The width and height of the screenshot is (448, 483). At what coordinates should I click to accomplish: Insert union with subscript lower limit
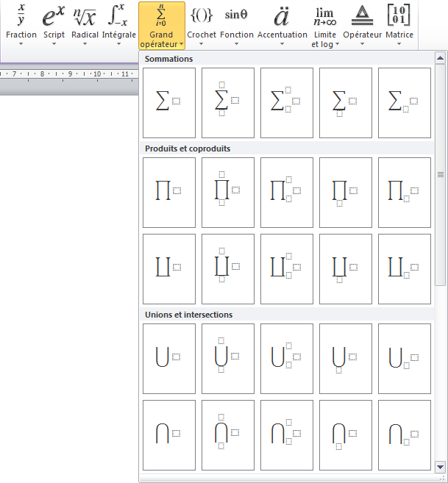coord(405,359)
